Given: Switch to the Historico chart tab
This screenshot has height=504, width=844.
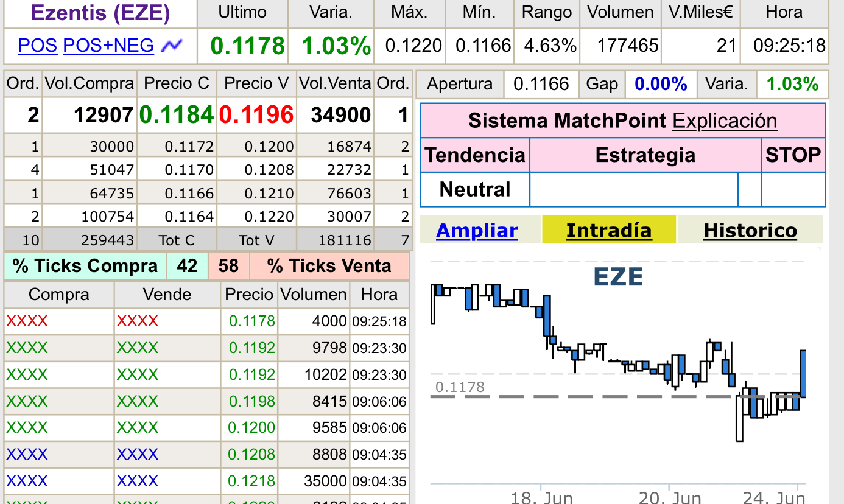Looking at the screenshot, I should coord(750,231).
